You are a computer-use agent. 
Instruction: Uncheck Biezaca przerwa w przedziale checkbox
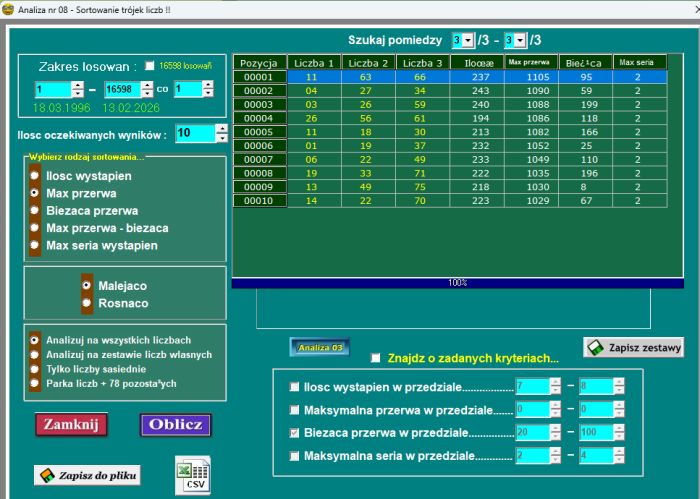pos(294,434)
